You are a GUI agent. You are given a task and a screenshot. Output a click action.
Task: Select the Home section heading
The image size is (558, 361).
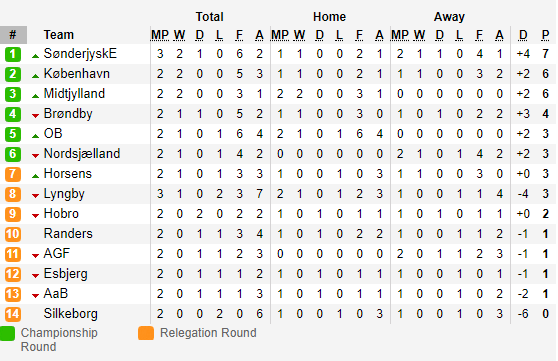tap(330, 17)
